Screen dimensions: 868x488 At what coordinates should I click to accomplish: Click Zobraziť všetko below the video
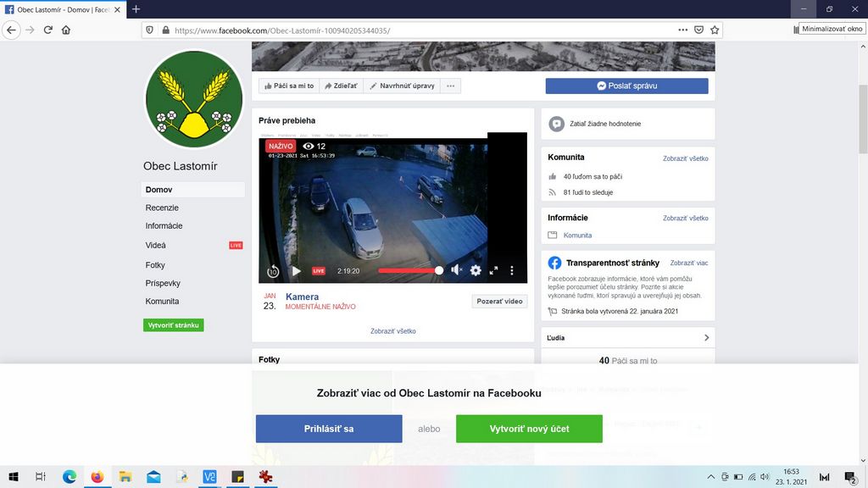(393, 331)
